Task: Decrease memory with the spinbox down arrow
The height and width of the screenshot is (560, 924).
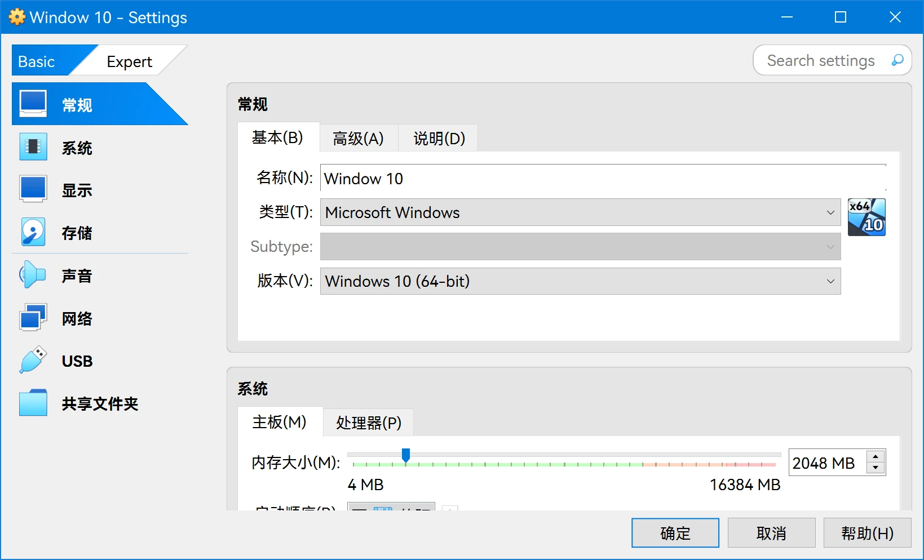Action: pos(876,468)
